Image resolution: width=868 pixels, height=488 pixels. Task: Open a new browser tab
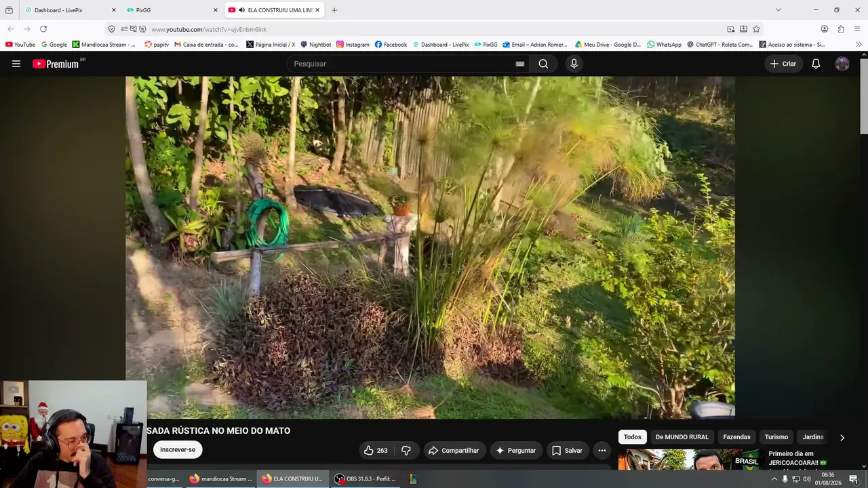pyautogui.click(x=334, y=10)
